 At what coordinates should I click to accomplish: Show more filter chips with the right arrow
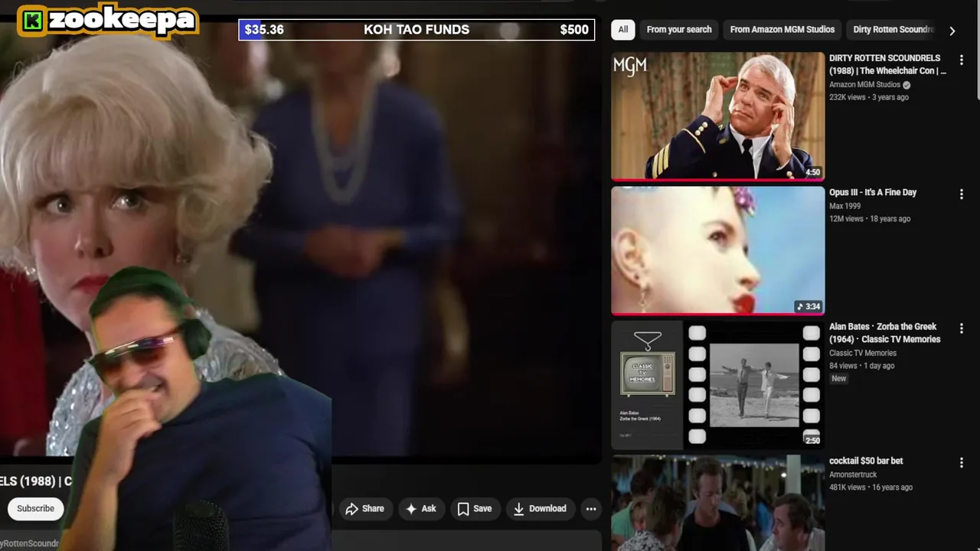952,31
